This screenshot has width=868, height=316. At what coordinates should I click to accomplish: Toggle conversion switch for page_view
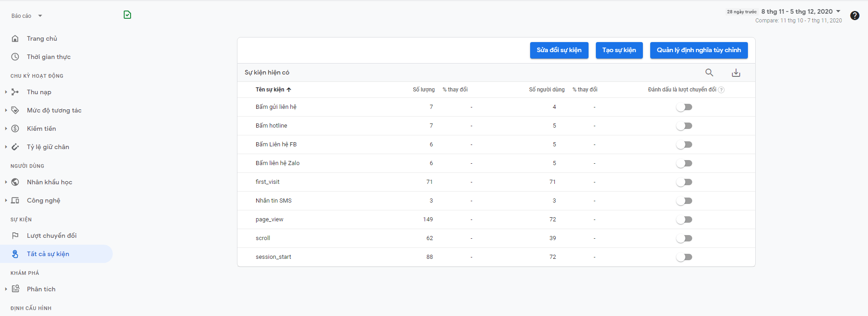pyautogui.click(x=684, y=220)
